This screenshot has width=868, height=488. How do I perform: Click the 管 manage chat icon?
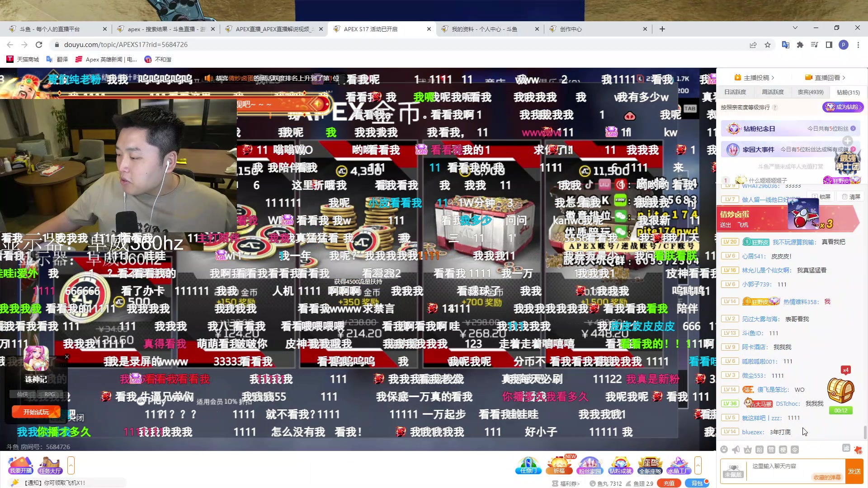[771, 450]
